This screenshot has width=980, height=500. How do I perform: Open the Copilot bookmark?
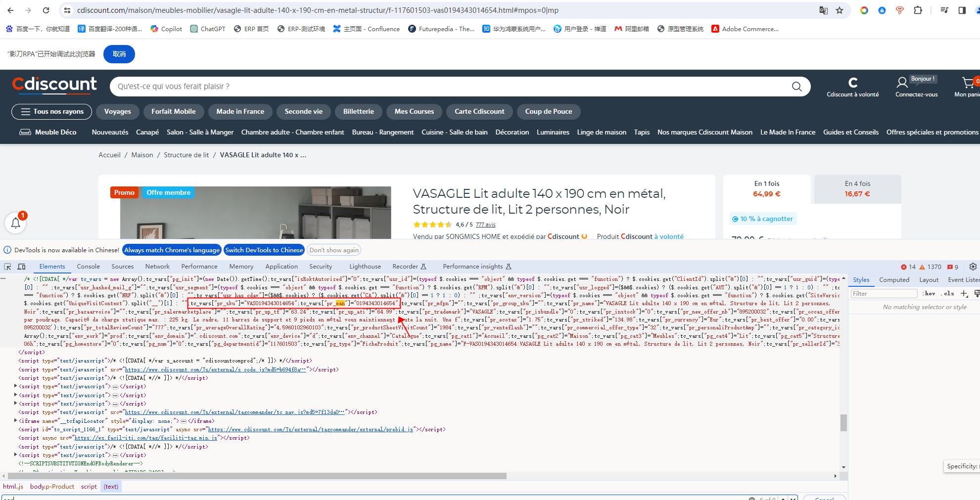[x=166, y=29]
